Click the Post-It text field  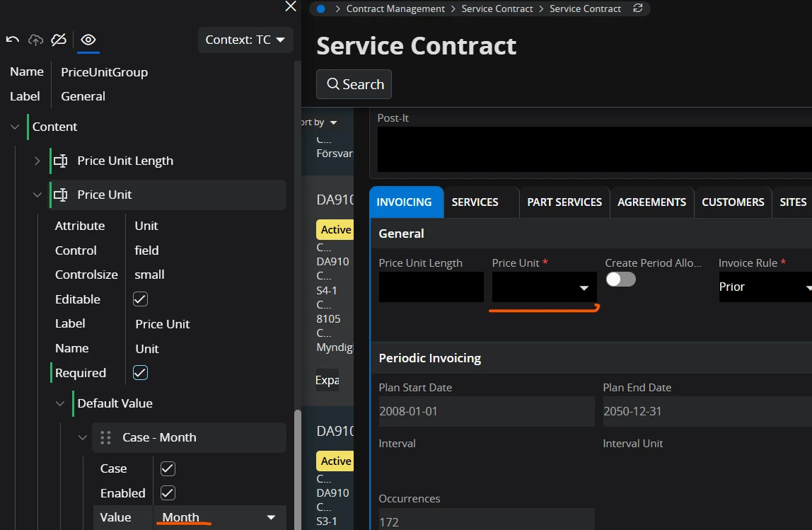click(594, 149)
